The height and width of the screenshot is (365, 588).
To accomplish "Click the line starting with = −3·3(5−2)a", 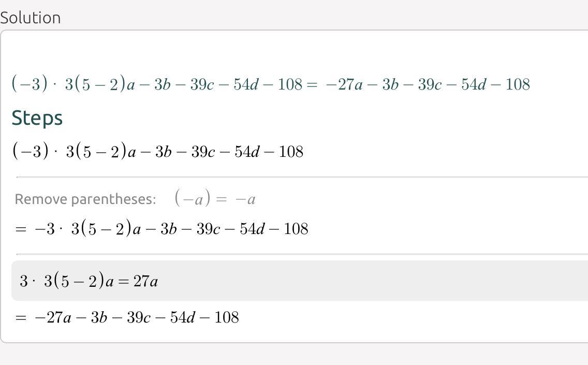I will (161, 228).
